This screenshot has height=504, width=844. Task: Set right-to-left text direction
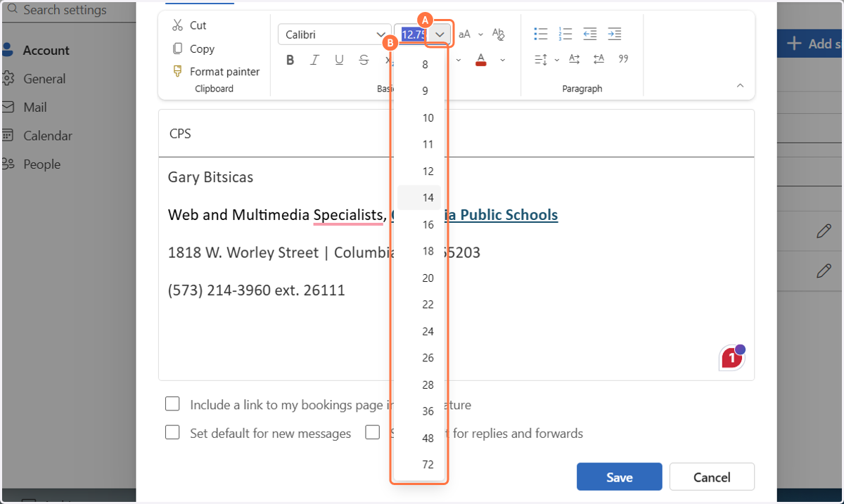tap(599, 60)
